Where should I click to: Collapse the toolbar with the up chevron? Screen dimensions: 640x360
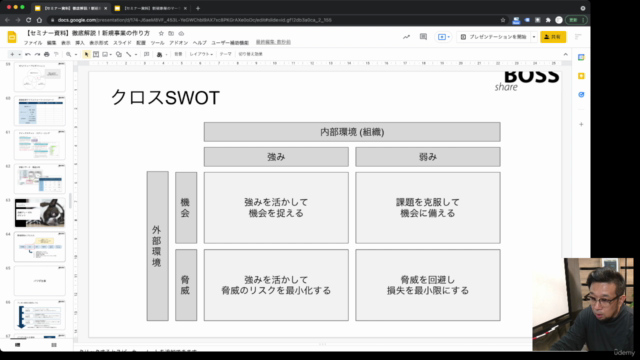565,54
